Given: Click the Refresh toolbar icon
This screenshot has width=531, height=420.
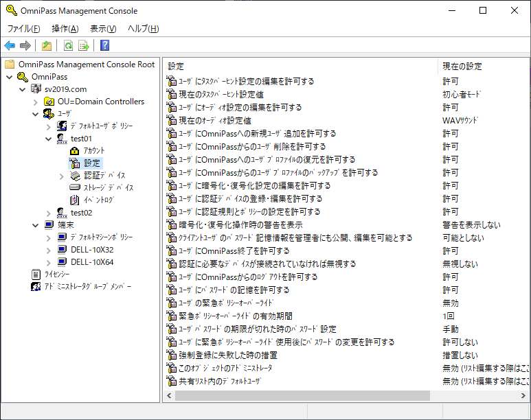Looking at the screenshot, I should pos(69,45).
